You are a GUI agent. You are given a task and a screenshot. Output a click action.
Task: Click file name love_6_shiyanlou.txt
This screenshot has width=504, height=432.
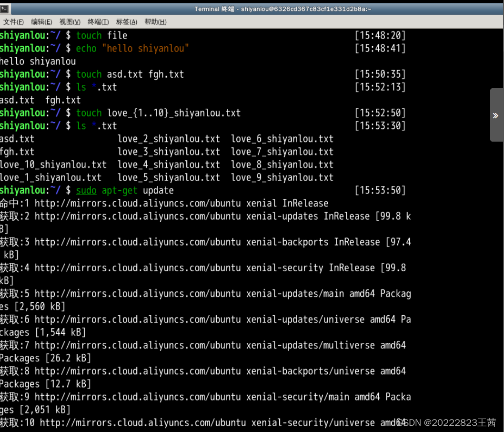click(x=282, y=139)
